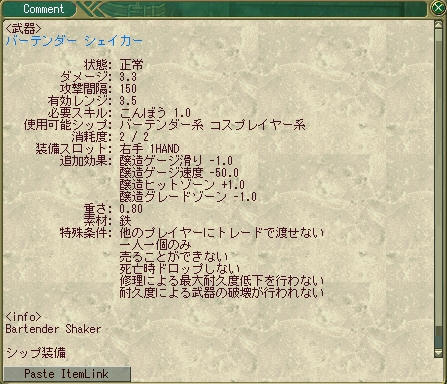Image resolution: width=447 pixels, height=384 pixels.
Task: Click the 死亡時ドロップしない condition
Action: [x=180, y=269]
